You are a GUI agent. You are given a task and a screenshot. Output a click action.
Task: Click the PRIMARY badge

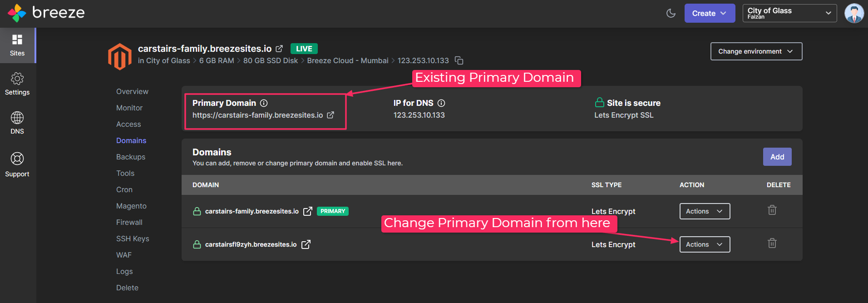[333, 211]
